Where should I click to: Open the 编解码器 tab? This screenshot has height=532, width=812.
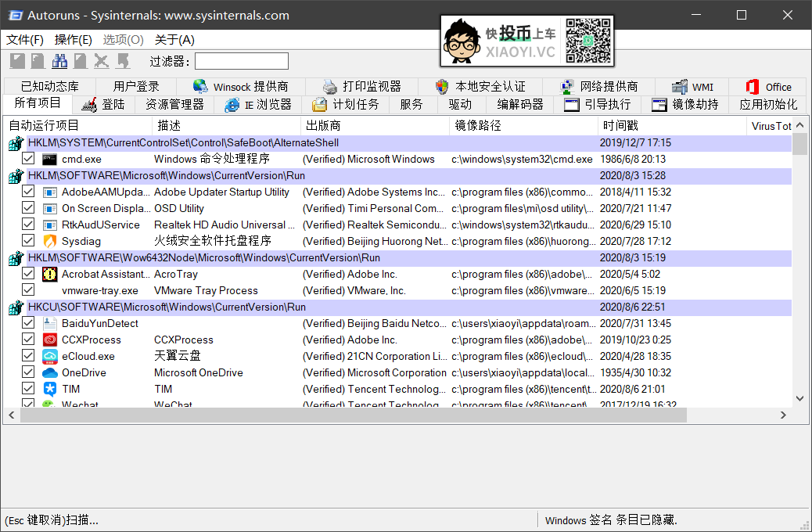tap(520, 105)
